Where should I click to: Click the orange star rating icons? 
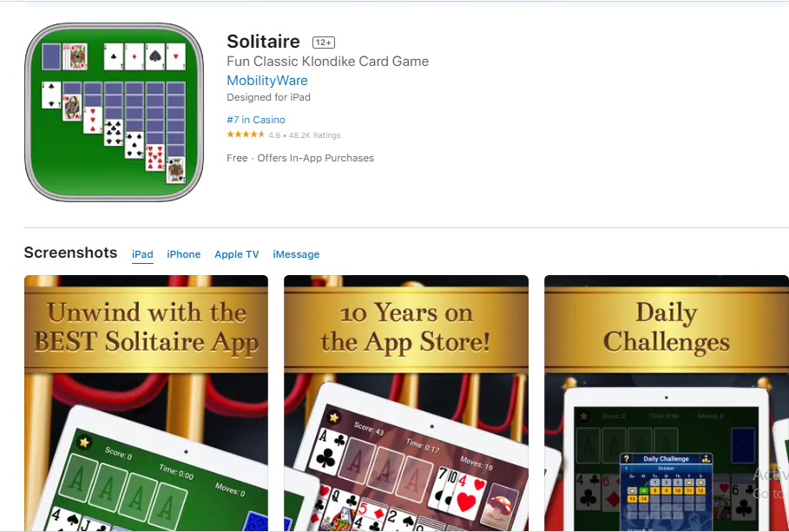[246, 135]
